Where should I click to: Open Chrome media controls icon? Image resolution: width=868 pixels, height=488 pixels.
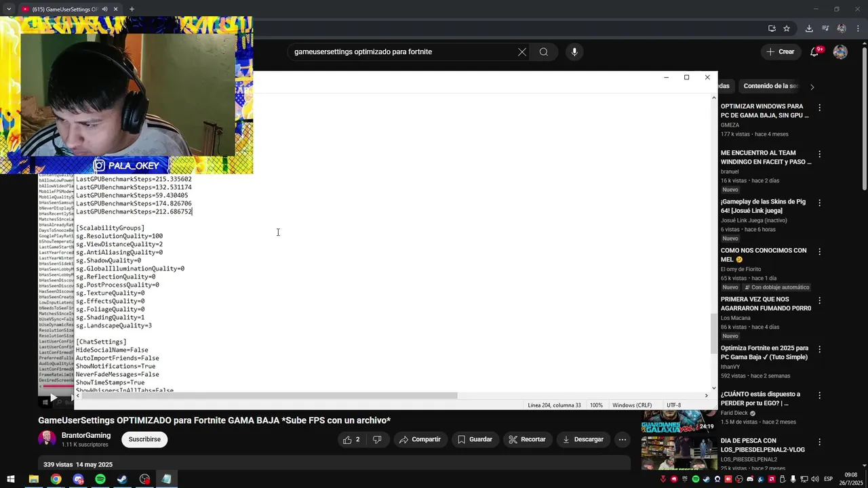[825, 28]
